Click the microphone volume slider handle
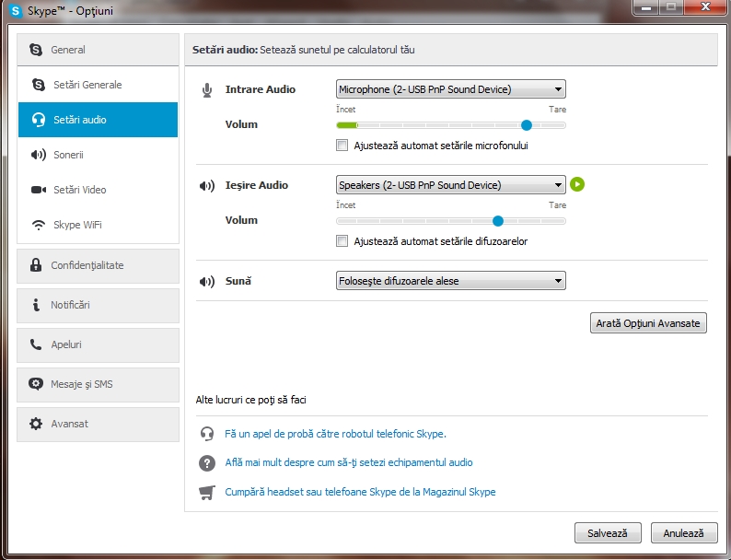The image size is (731, 560). tap(527, 124)
